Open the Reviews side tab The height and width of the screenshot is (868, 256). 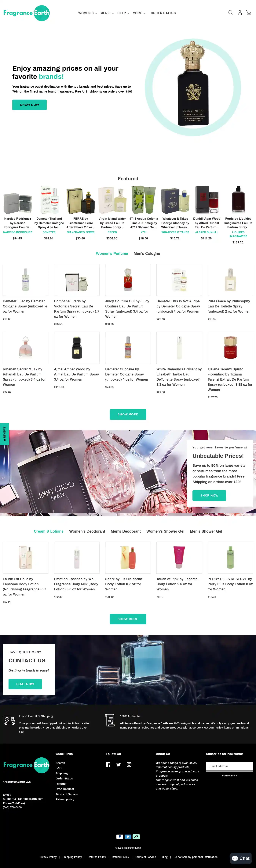tap(4, 434)
